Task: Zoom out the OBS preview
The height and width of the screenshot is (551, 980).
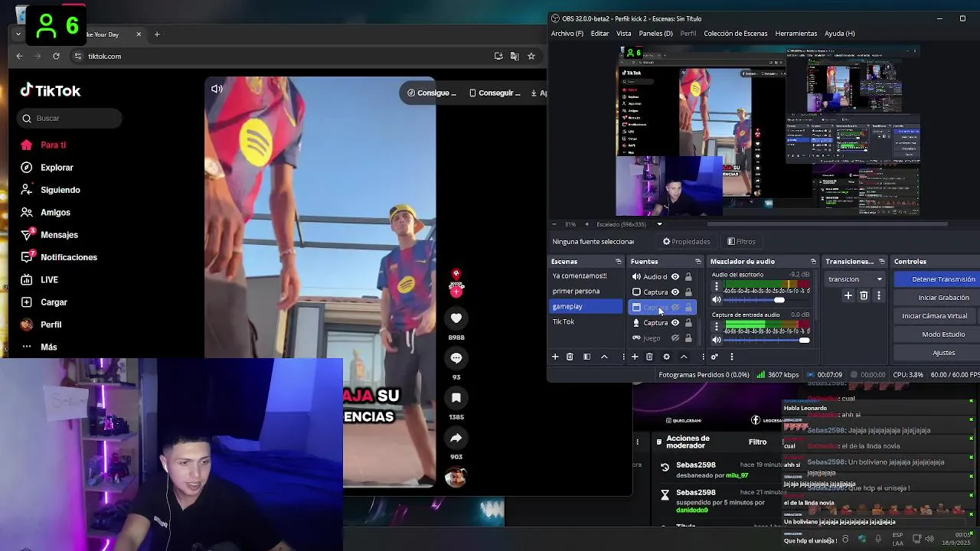Action: tap(556, 224)
